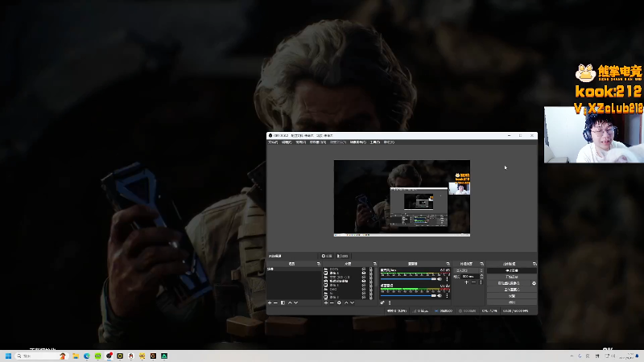Open the File menu in OBS menu bar
This screenshot has width=644, height=362.
click(x=273, y=142)
